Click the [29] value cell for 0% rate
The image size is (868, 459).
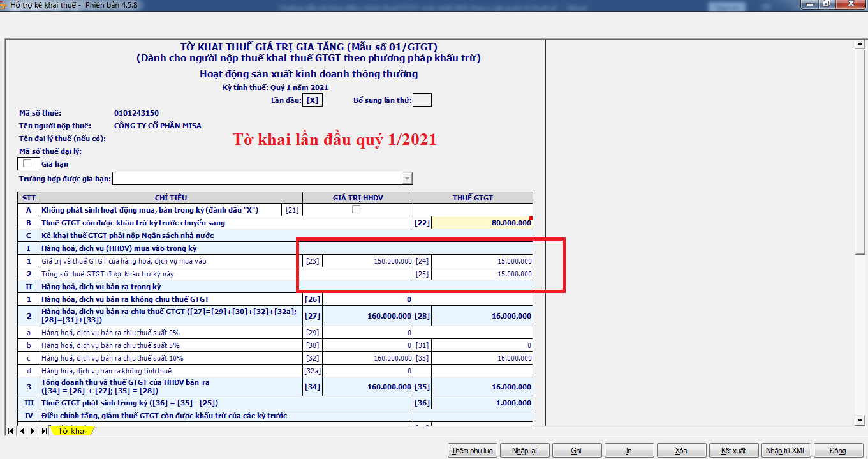pyautogui.click(x=367, y=333)
